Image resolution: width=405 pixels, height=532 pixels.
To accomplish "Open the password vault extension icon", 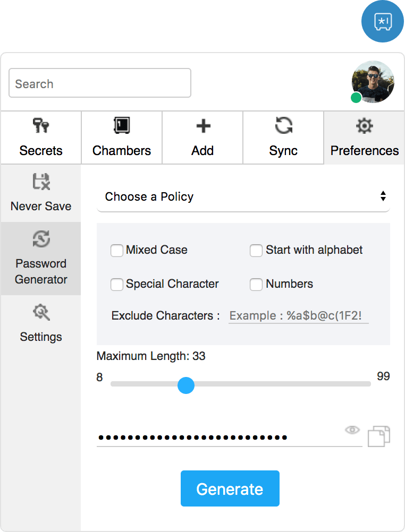I will (x=383, y=21).
